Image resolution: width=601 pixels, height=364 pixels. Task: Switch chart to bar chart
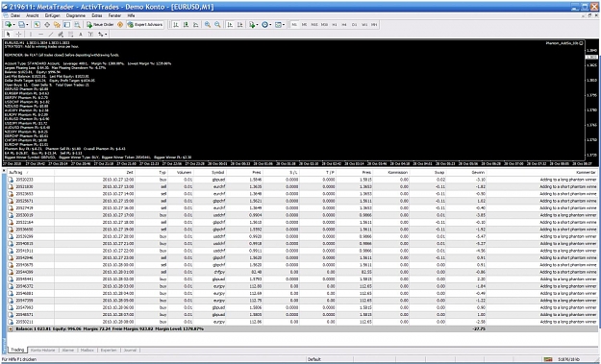tap(176, 25)
